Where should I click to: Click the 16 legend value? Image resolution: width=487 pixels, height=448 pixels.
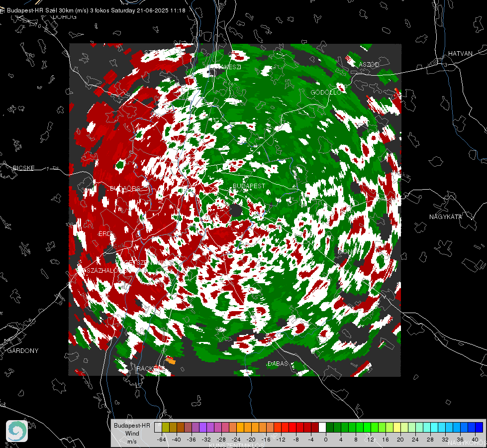386,440
